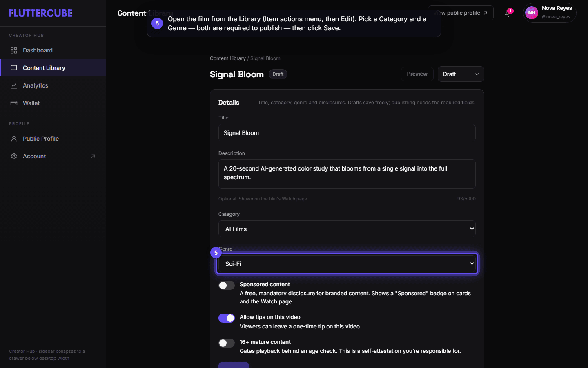Open Analytics via its chart icon

14,85
